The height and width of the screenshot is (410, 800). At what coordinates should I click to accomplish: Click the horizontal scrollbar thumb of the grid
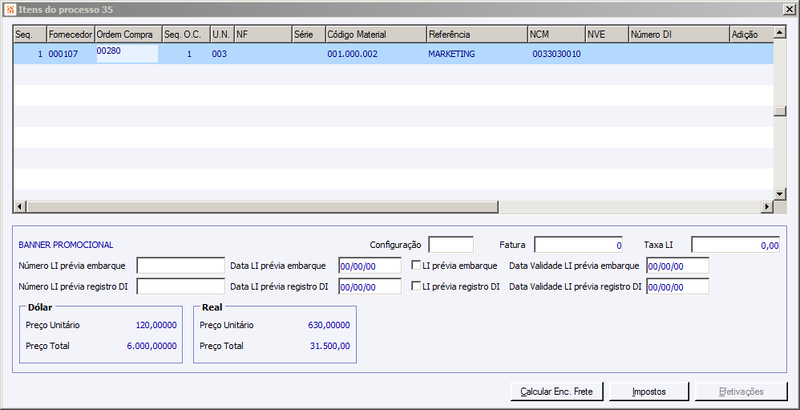tap(262, 207)
